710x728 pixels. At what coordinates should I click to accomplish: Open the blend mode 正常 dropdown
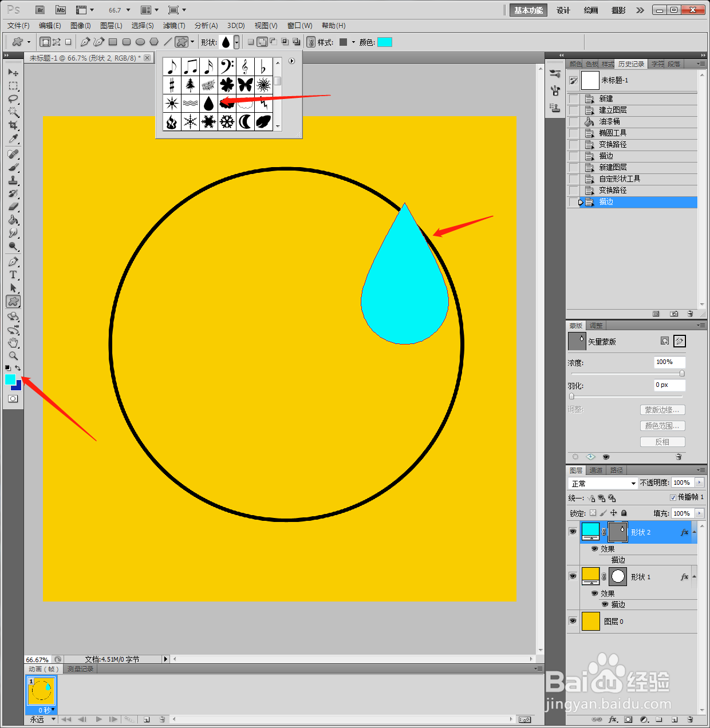click(x=602, y=484)
